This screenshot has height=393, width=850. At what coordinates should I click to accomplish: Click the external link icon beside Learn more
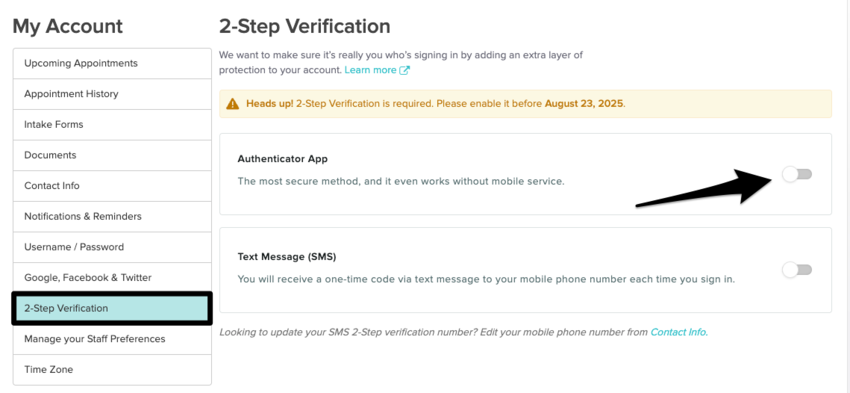tap(404, 70)
